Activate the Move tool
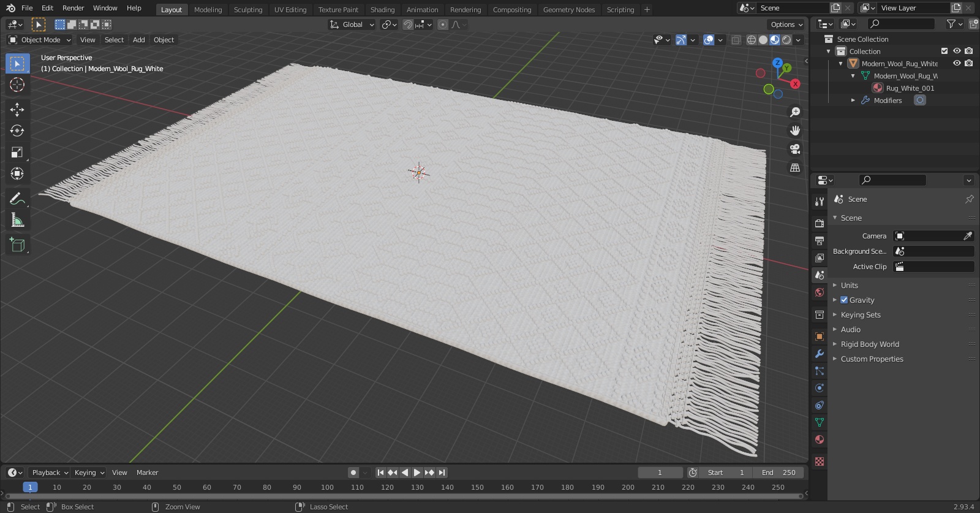Image resolution: width=980 pixels, height=513 pixels. tap(17, 110)
